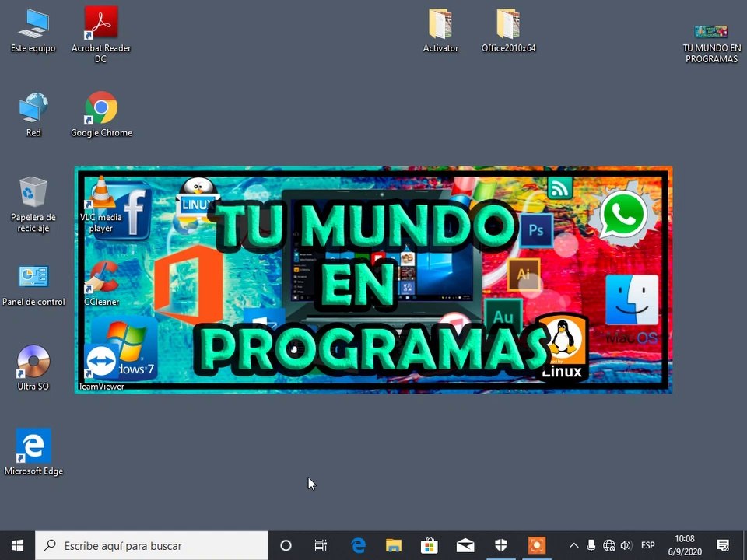
Task: Launch Edge from the taskbar
Action: pos(358,545)
